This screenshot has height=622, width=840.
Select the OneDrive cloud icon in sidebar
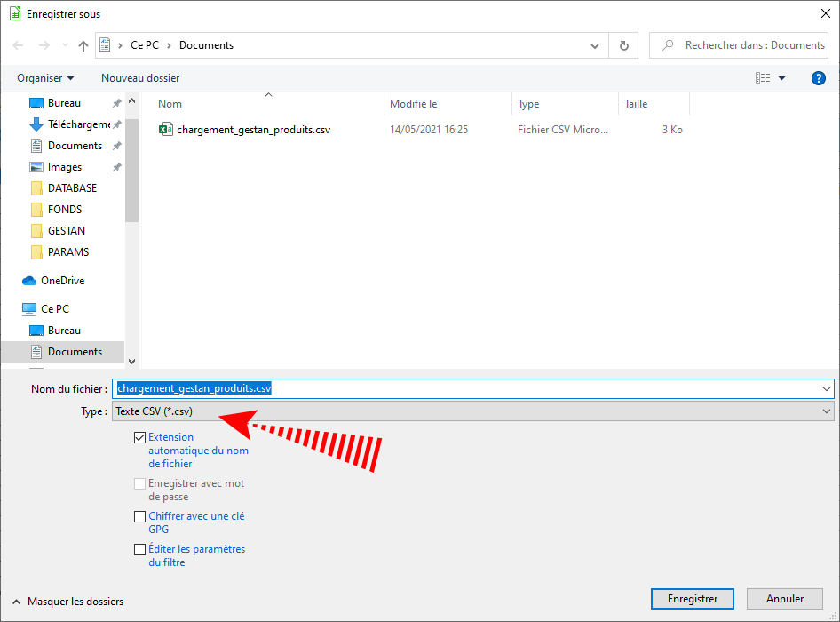[29, 281]
